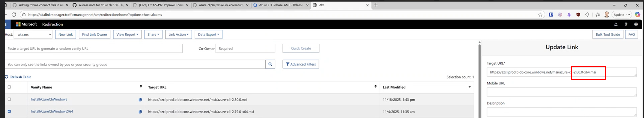Expand the Link Action dropdown
644x118 pixels.
pyautogui.click(x=178, y=34)
